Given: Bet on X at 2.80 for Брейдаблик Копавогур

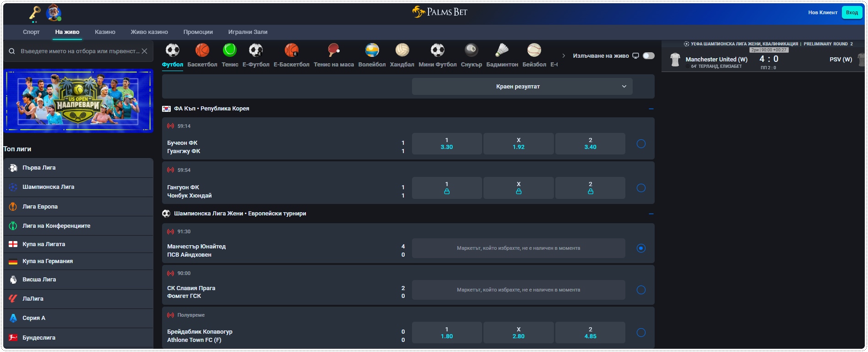Looking at the screenshot, I should [519, 333].
